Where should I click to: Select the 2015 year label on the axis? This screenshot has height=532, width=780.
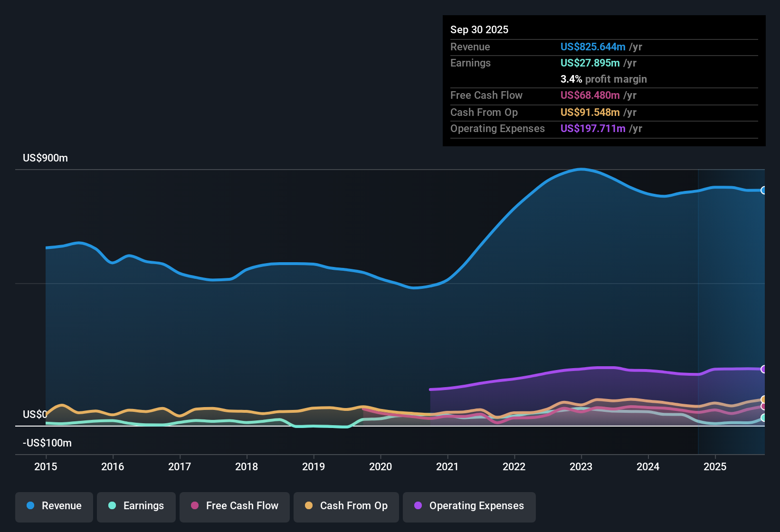46,467
